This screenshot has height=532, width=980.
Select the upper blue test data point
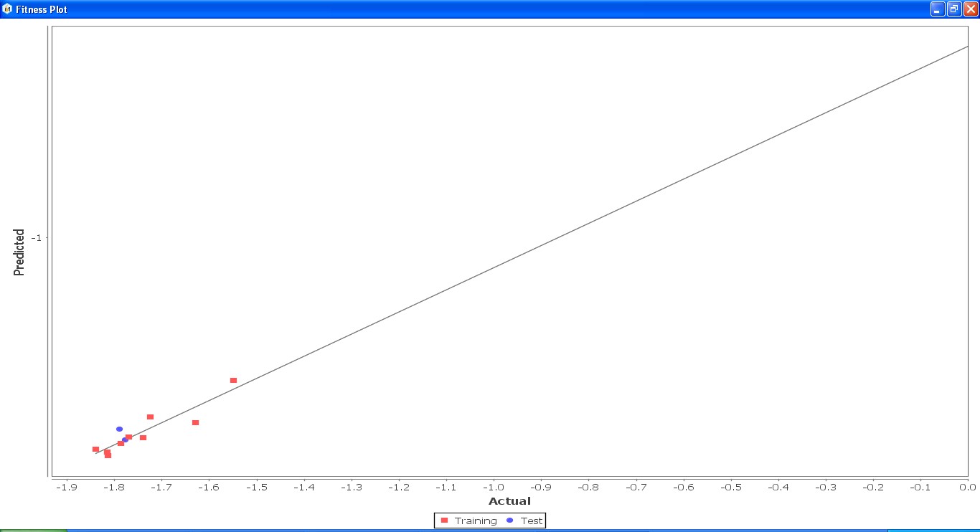point(119,429)
